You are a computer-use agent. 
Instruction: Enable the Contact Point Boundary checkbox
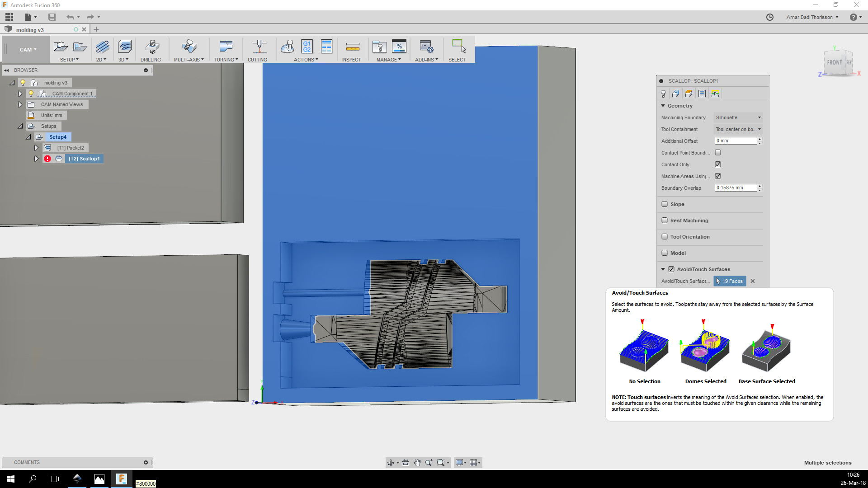tap(718, 153)
